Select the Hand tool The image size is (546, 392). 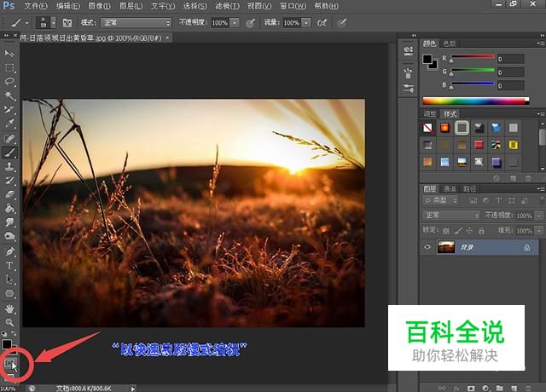9,308
